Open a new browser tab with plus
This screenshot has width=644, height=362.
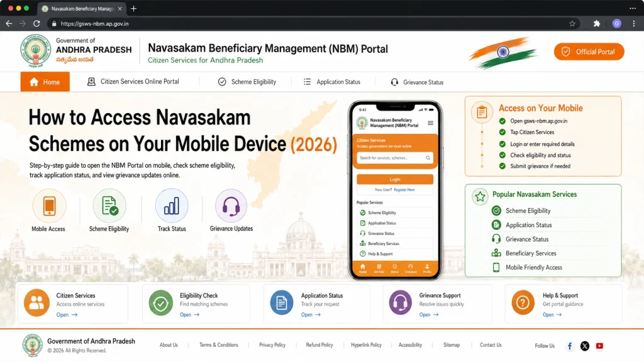point(133,9)
